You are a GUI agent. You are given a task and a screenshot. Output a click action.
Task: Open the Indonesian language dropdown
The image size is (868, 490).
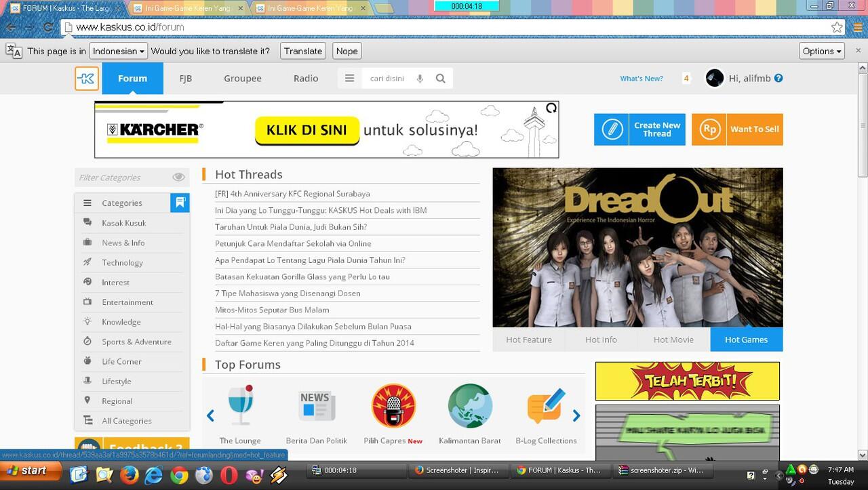pos(119,51)
